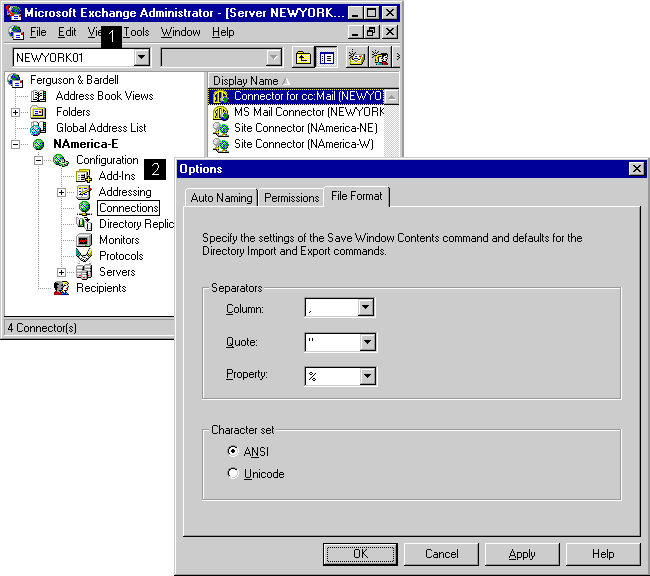
Task: Close the Options dialog with X
Action: click(x=636, y=169)
